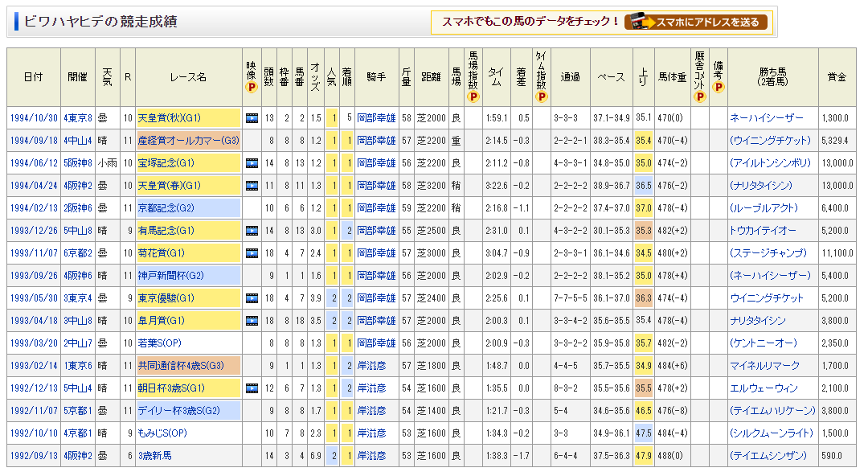Click video icon beside 有馬記念(G1)
Screen dimensions: 868x476
[x=251, y=231]
